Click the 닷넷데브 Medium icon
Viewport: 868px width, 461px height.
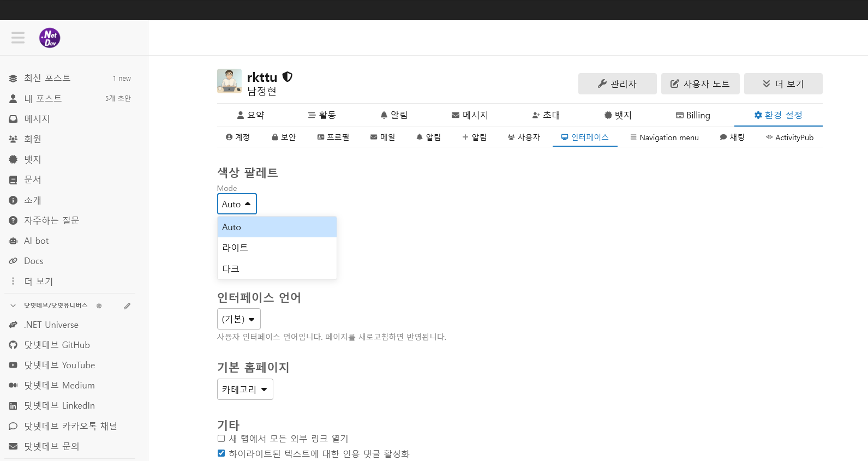tap(13, 385)
